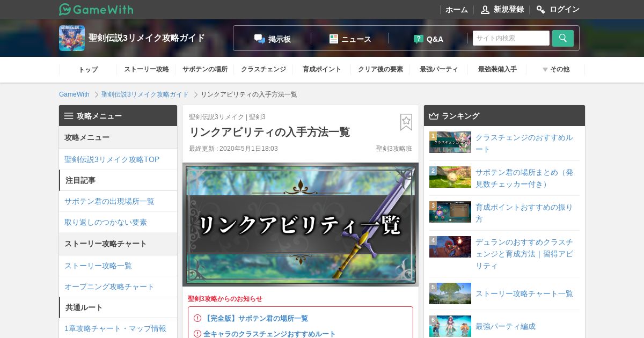Click the 聖剣3攻略班 author label
Image resolution: width=644 pixels, height=338 pixels.
coord(394,149)
